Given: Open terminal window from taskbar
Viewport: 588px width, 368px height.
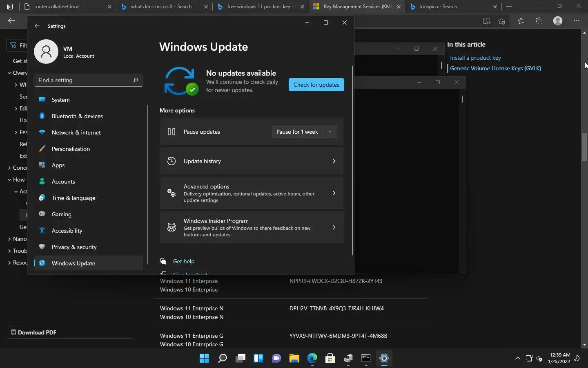Looking at the screenshot, I should pyautogui.click(x=366, y=358).
